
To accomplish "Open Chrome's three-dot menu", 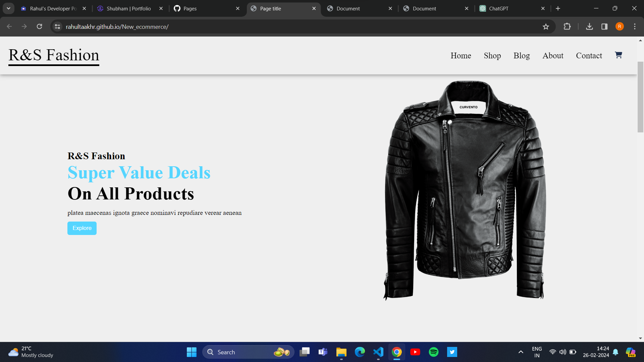I will pyautogui.click(x=635, y=26).
